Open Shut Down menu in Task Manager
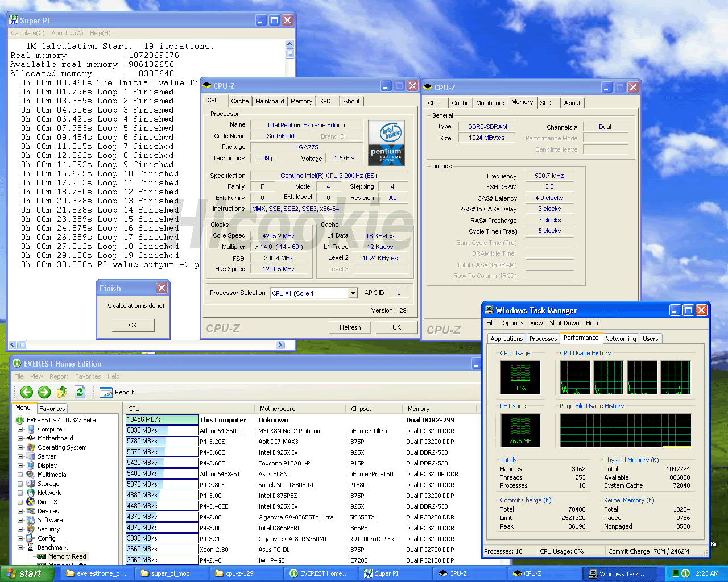Screen dimensions: 728x582 click(x=564, y=323)
